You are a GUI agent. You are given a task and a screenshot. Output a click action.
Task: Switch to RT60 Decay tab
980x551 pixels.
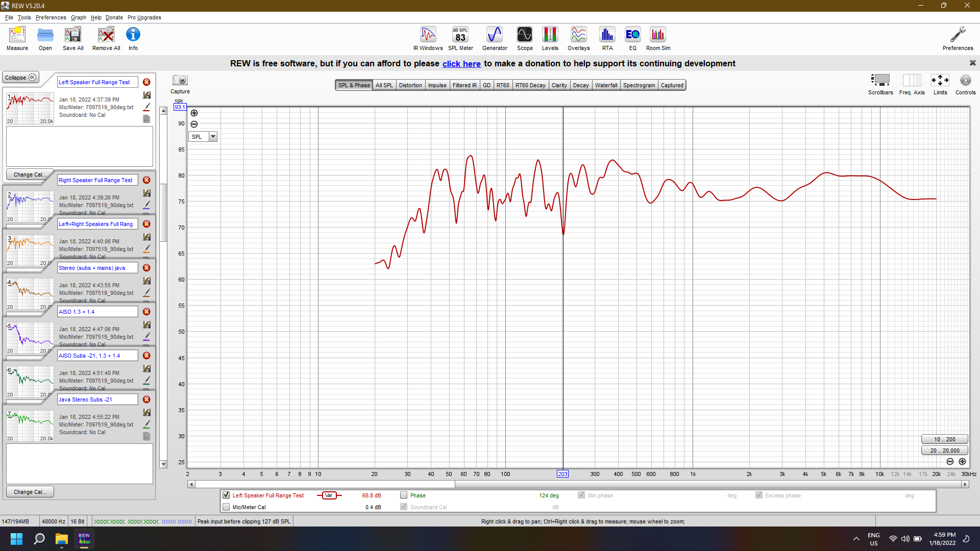(530, 85)
